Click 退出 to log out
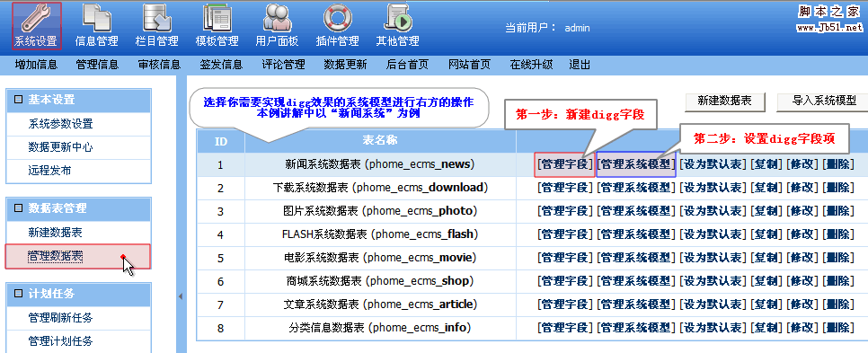 pos(580,65)
